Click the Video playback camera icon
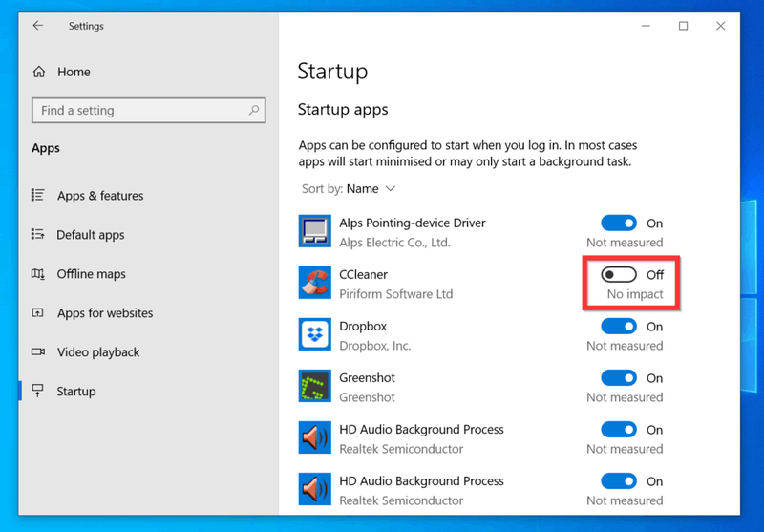The image size is (764, 532). coord(38,351)
